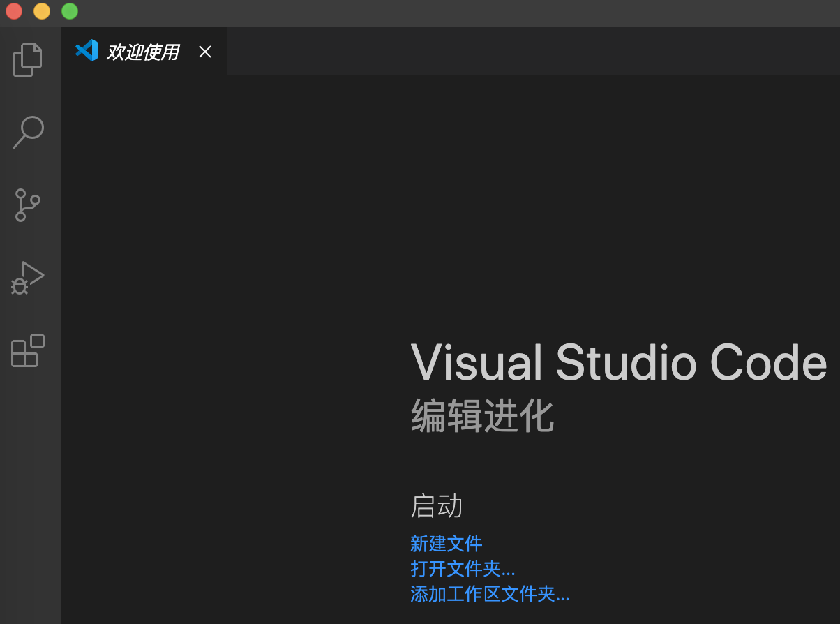
Task: Click the 添加工作区文件夹... link
Action: pos(490,594)
